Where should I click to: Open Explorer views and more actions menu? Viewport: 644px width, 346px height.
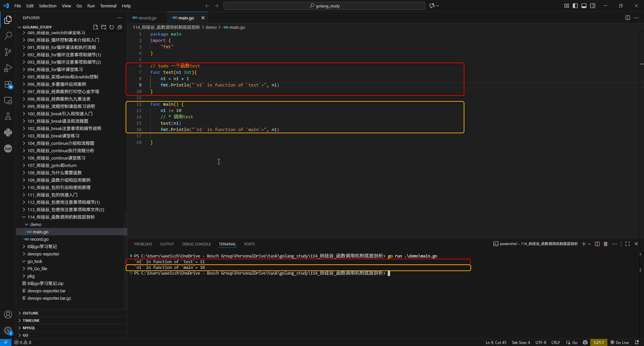(119, 18)
